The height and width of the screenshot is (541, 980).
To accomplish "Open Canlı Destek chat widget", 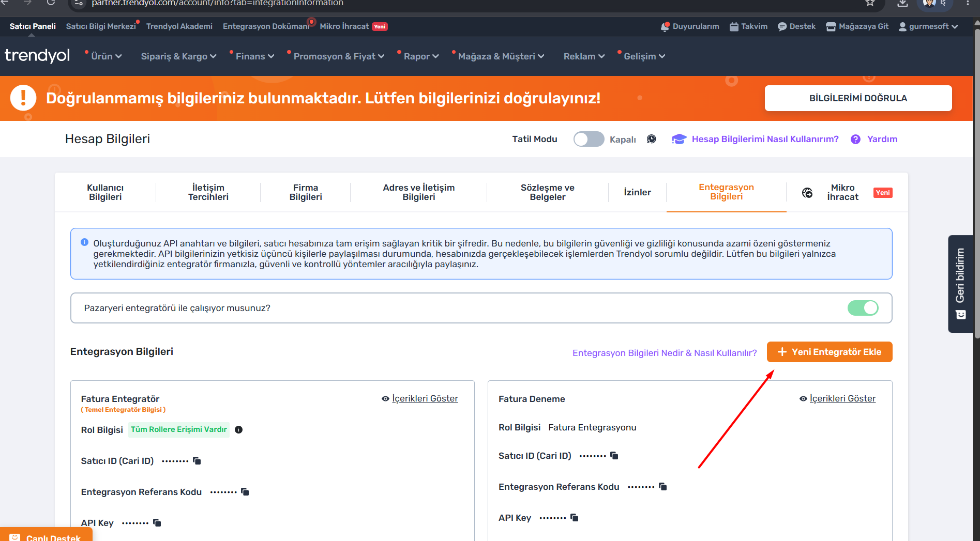I will (47, 535).
